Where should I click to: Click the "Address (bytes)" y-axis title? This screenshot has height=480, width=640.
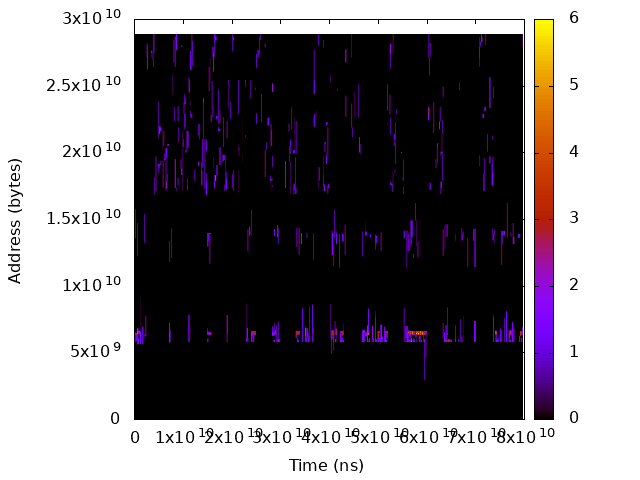(15, 219)
